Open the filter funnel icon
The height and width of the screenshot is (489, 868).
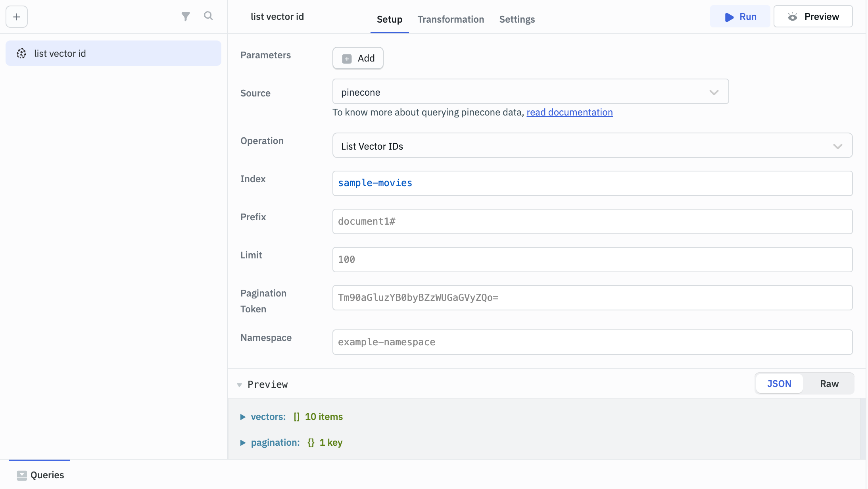coord(185,16)
